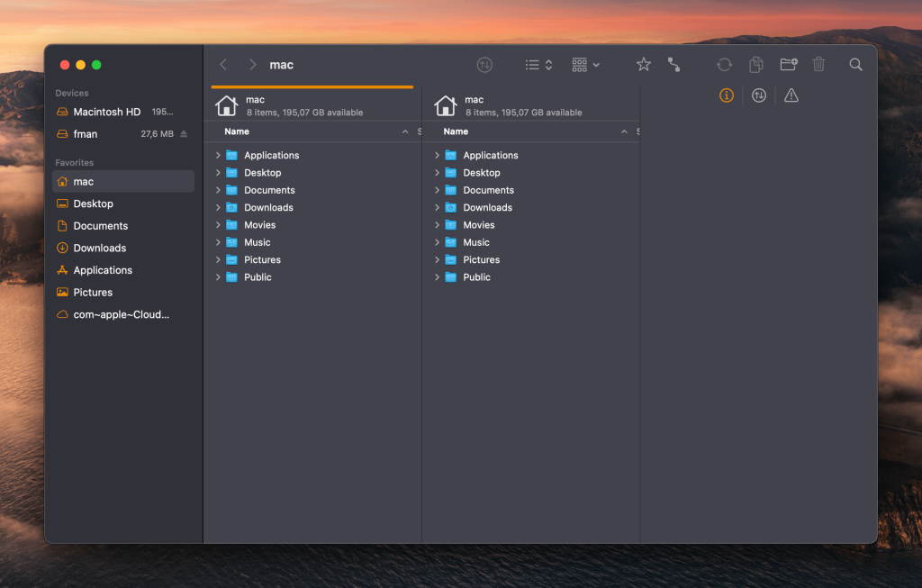Click the sync/refresh arrows toolbar icon
Viewport: 922px width, 588px height.
click(724, 65)
